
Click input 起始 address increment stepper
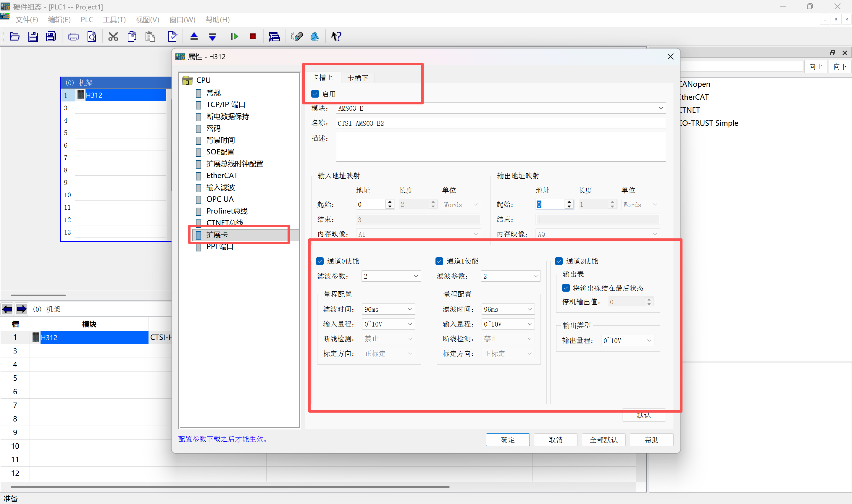click(390, 202)
